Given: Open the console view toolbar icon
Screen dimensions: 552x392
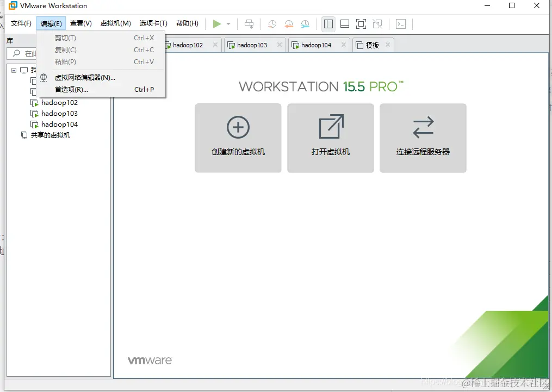Looking at the screenshot, I should click(401, 24).
